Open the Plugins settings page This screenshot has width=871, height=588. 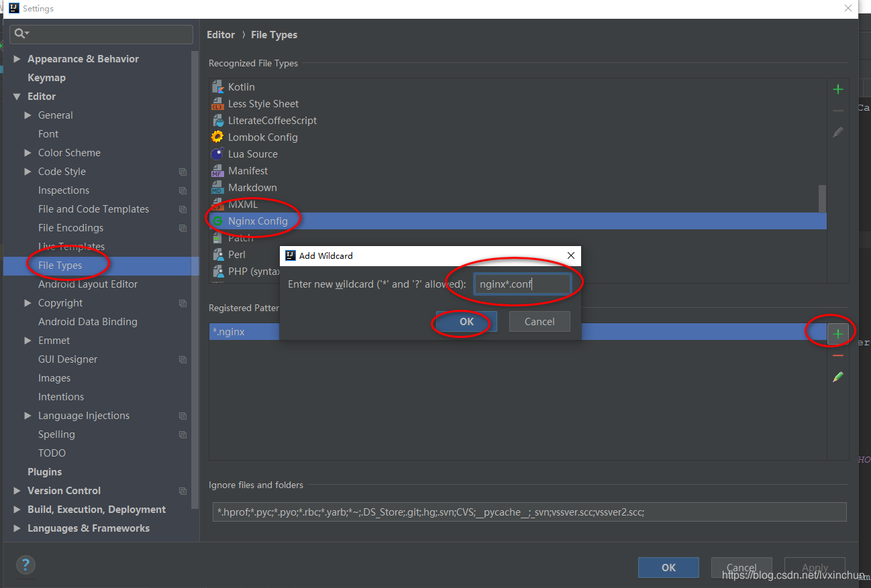pos(44,472)
